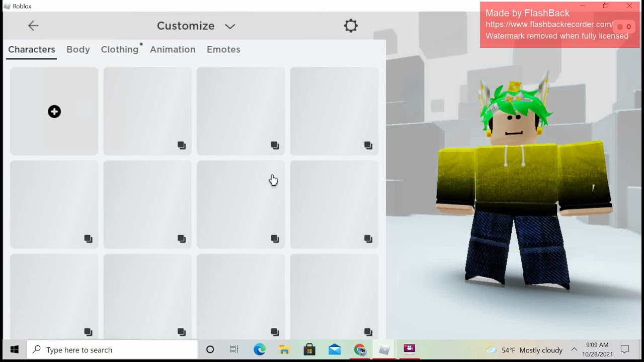Select third character tile in top row

241,111
